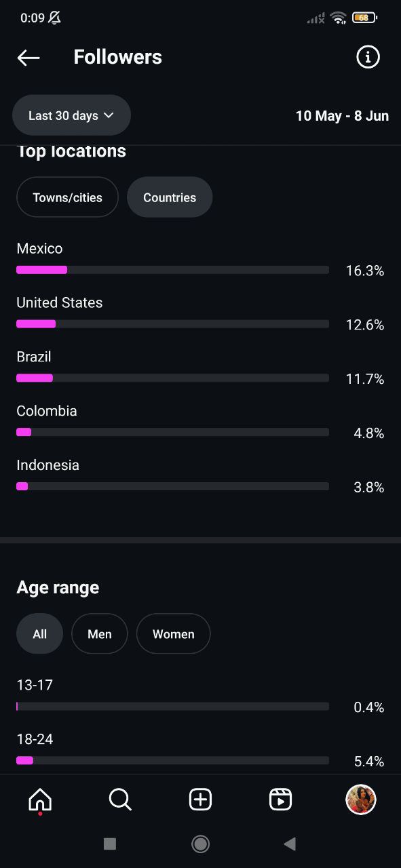Go back using the arrow icon
Viewport: 401px width, 868px height.
28,58
